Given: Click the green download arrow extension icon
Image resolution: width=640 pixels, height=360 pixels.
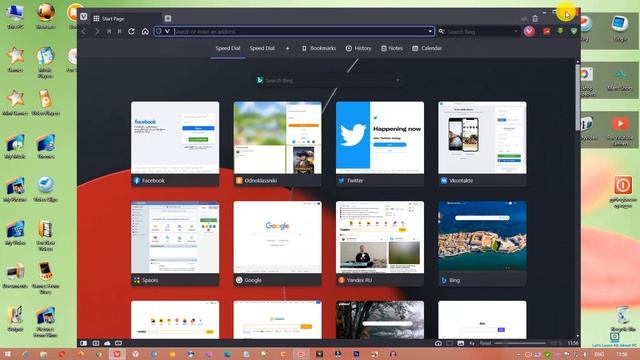Looking at the screenshot, I should click(x=560, y=31).
